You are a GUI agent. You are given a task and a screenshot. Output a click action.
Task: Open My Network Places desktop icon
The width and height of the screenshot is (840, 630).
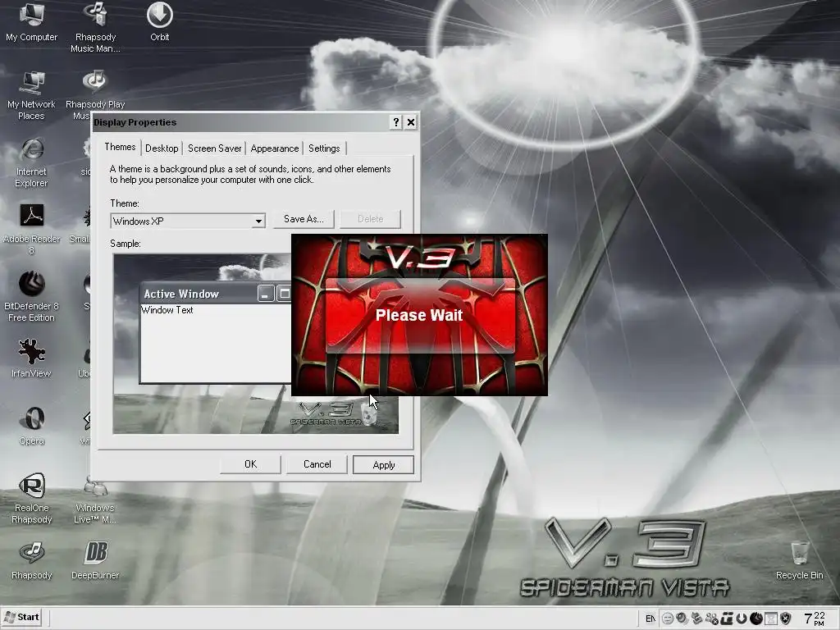pyautogui.click(x=32, y=95)
